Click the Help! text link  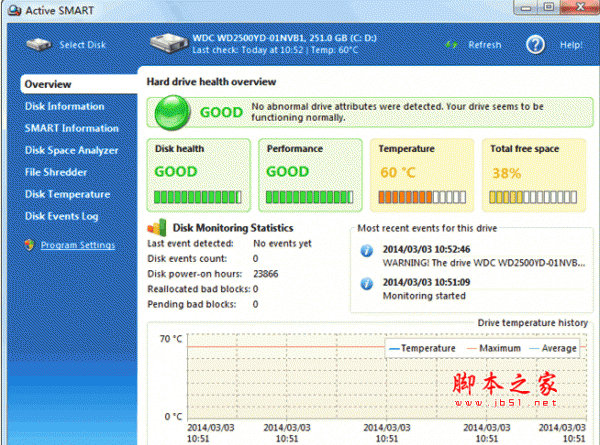(571, 45)
